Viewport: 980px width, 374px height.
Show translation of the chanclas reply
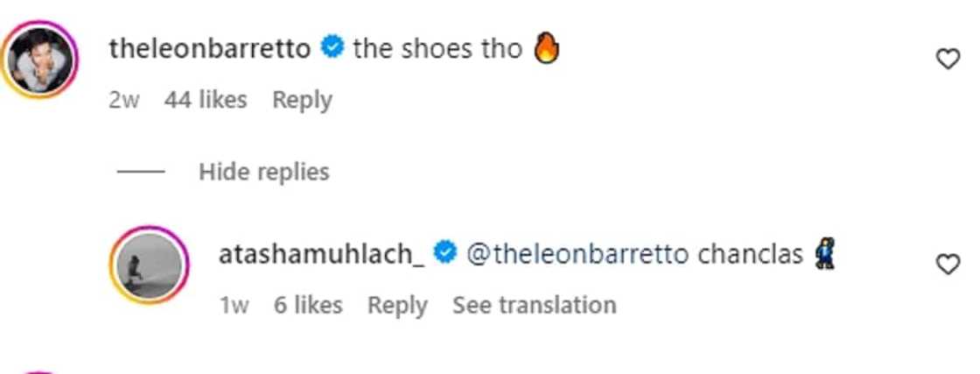click(x=534, y=305)
